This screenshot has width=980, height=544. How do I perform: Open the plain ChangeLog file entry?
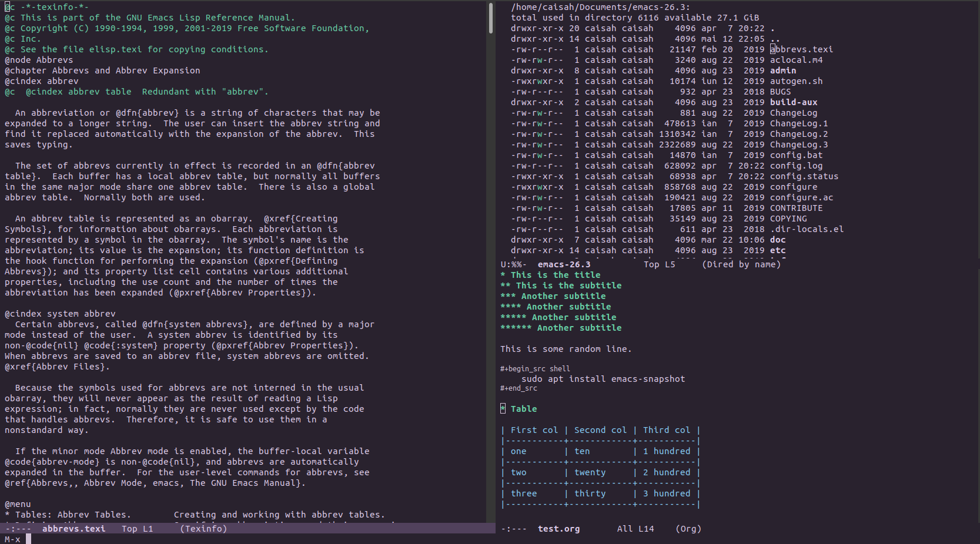794,113
